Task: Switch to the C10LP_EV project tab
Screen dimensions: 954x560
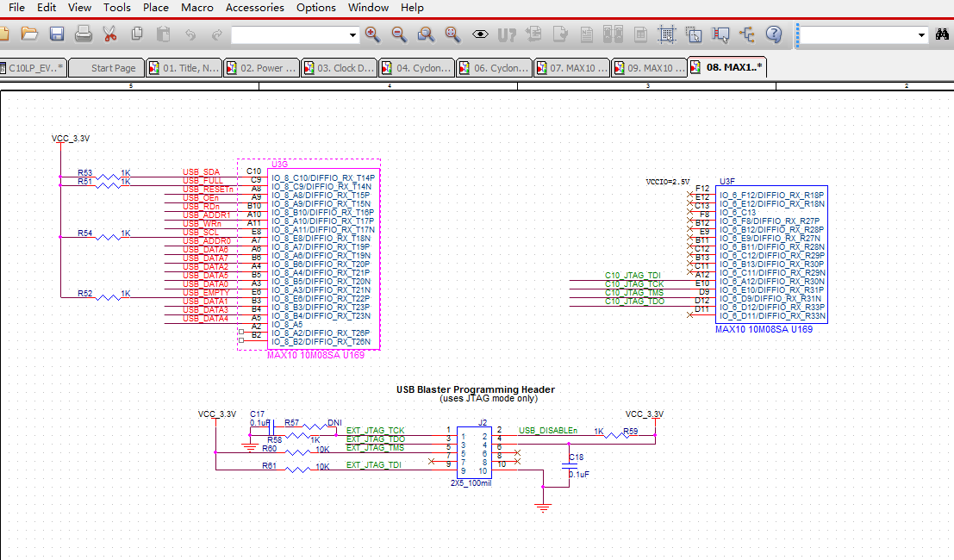Action: (34, 67)
